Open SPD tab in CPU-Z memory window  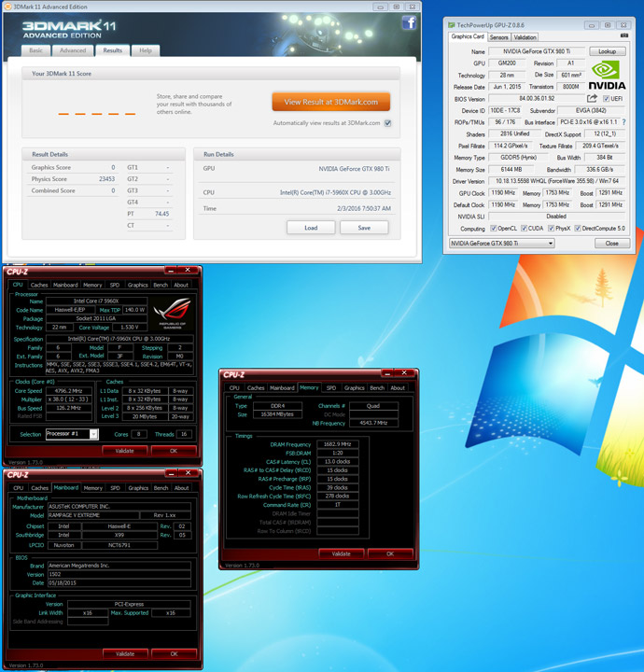tap(331, 388)
